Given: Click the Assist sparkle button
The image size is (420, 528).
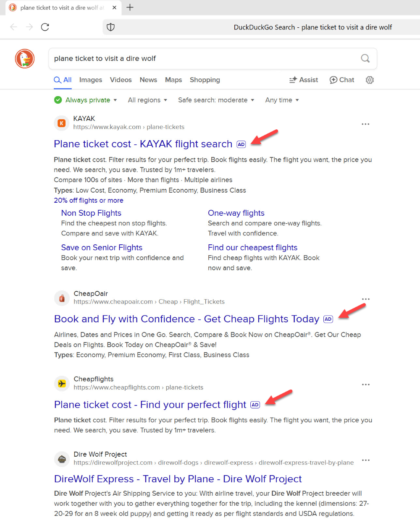Looking at the screenshot, I should 303,80.
